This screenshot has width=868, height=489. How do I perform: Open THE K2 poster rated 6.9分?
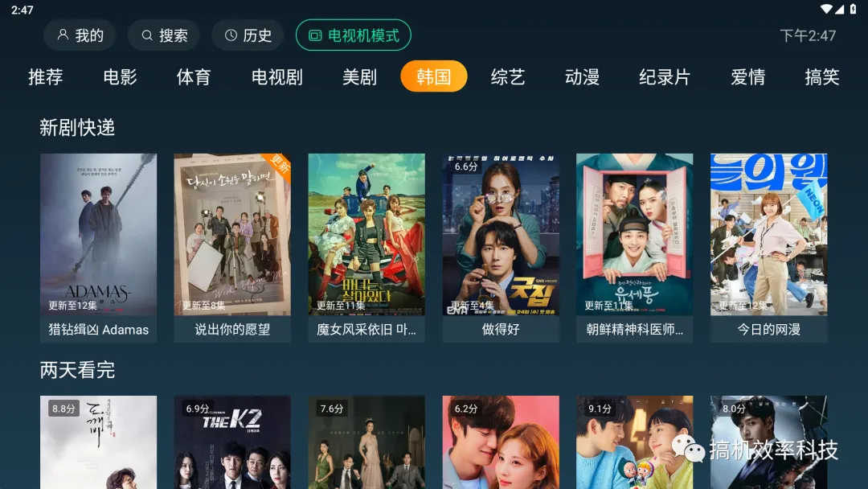(232, 442)
